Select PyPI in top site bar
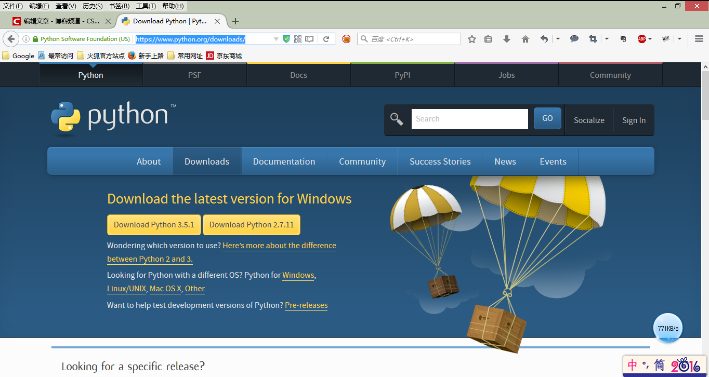The width and height of the screenshot is (709, 377). 402,75
